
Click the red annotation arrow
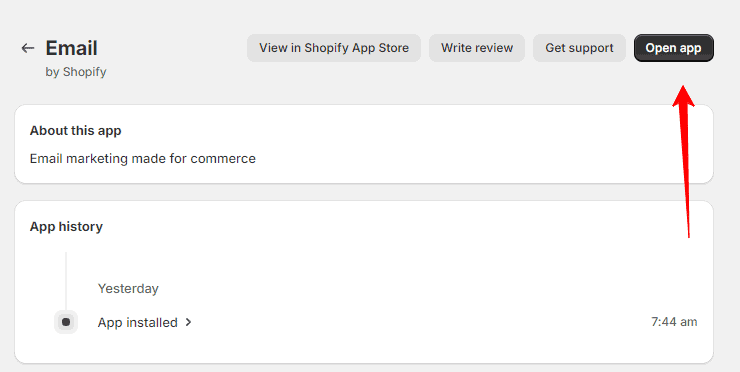[x=685, y=161]
